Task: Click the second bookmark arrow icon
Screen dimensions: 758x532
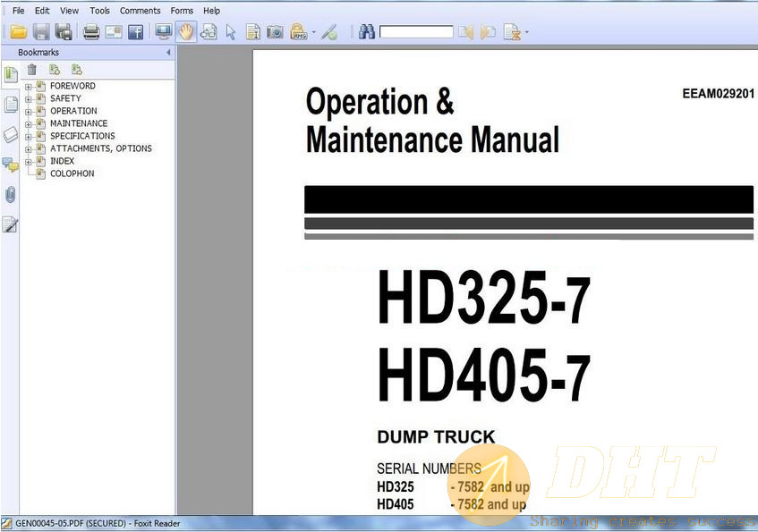Action: click(76, 70)
